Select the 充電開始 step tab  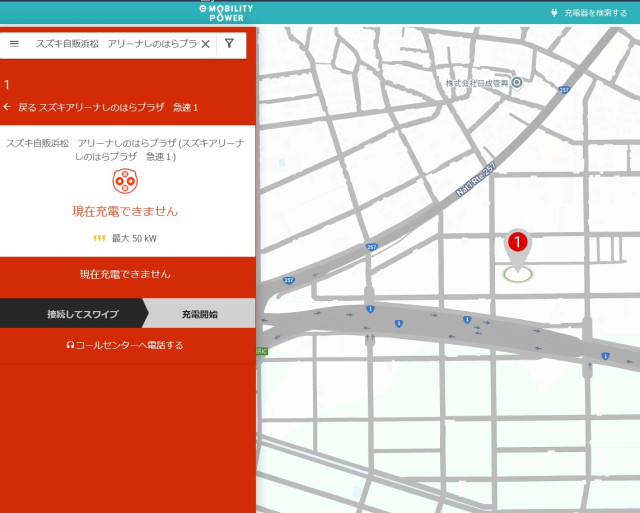pos(199,314)
